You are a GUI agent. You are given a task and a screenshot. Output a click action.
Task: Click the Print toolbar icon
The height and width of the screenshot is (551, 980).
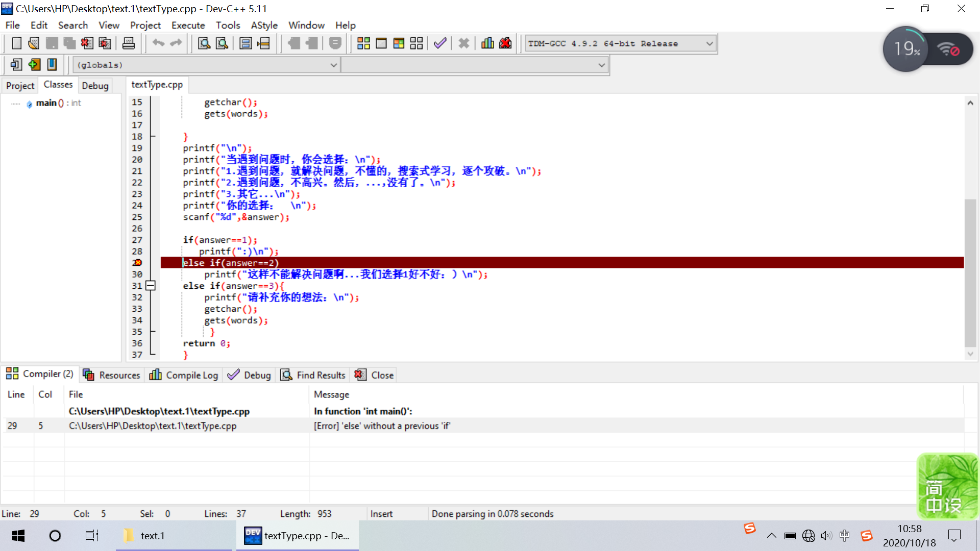pyautogui.click(x=129, y=43)
